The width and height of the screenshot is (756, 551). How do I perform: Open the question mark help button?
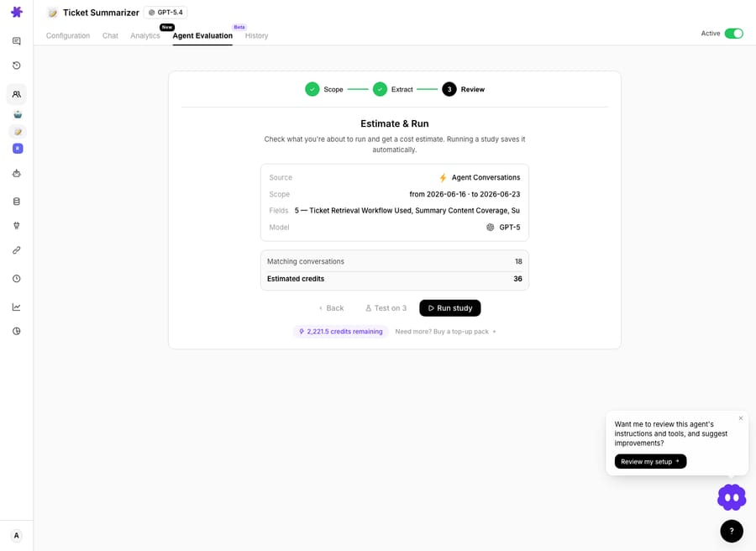tap(732, 531)
